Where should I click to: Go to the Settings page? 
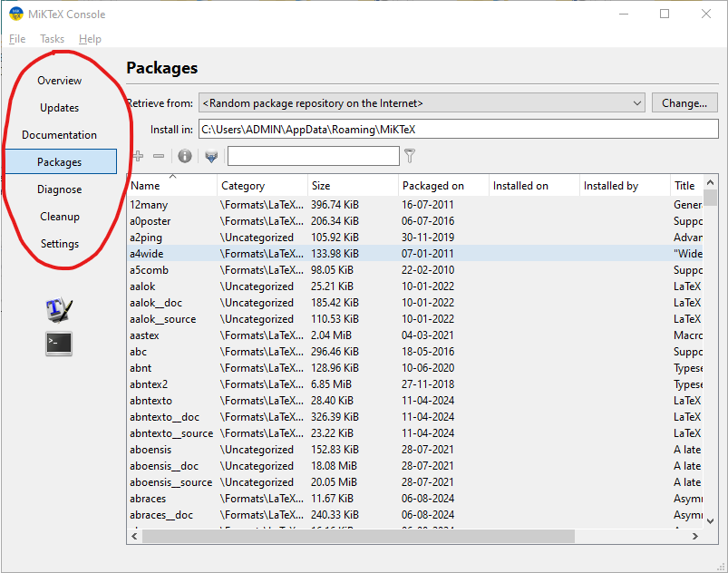[60, 244]
